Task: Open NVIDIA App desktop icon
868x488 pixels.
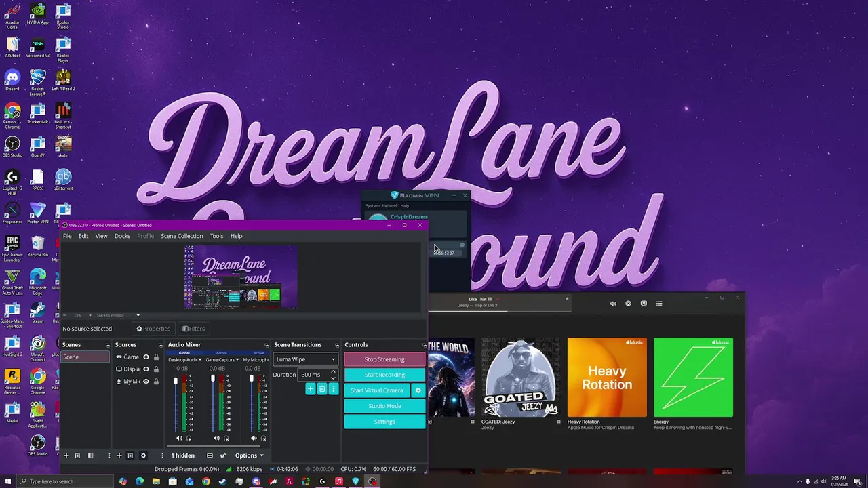Action: coord(37,14)
